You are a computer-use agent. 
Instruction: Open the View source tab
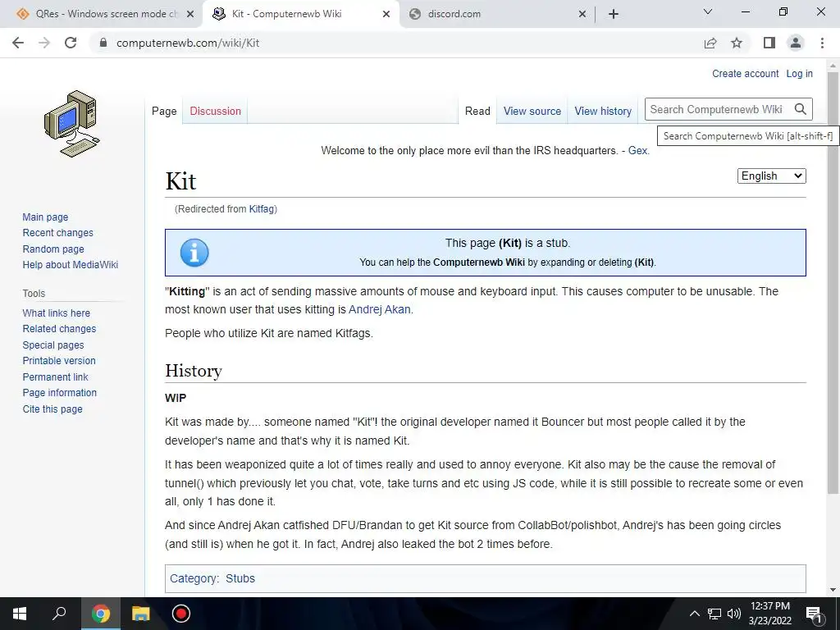point(532,111)
